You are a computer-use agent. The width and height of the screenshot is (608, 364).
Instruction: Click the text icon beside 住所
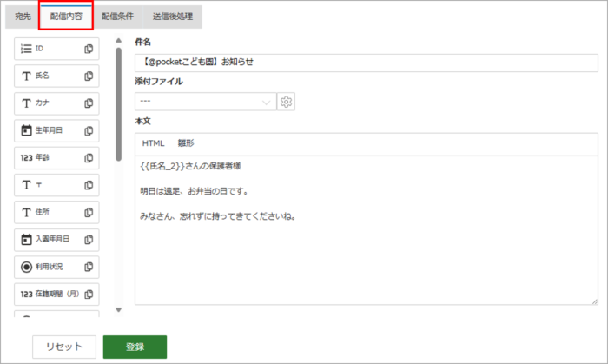click(26, 212)
